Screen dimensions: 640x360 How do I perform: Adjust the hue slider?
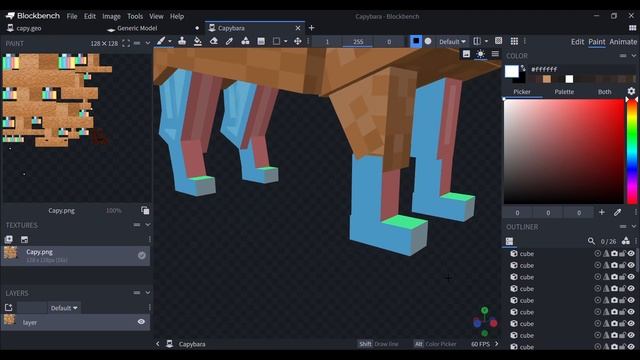(632, 151)
